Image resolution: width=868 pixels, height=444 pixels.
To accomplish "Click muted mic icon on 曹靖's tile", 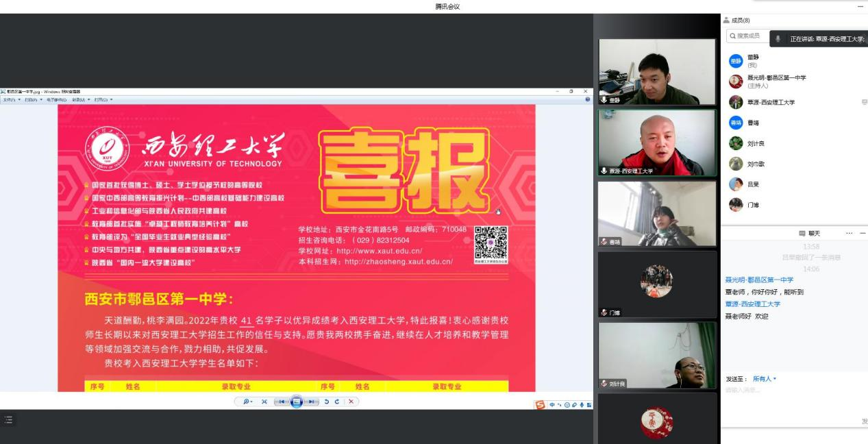I will (604, 242).
